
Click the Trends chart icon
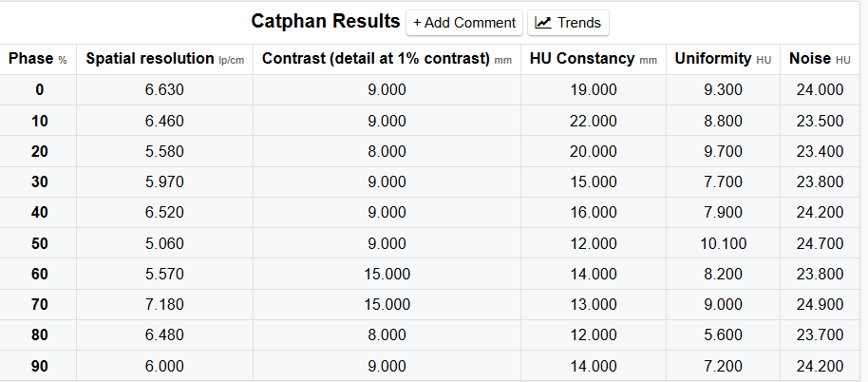click(544, 23)
